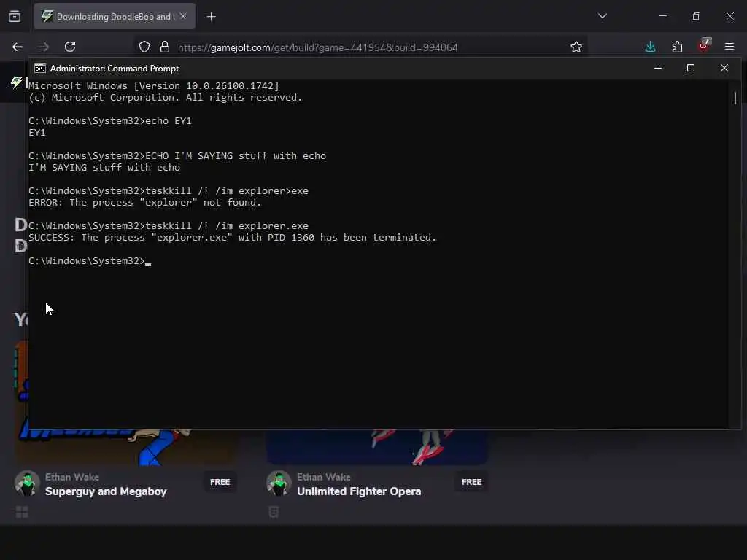Open Unlimited Fighter Opera game thumbnail

[377, 447]
